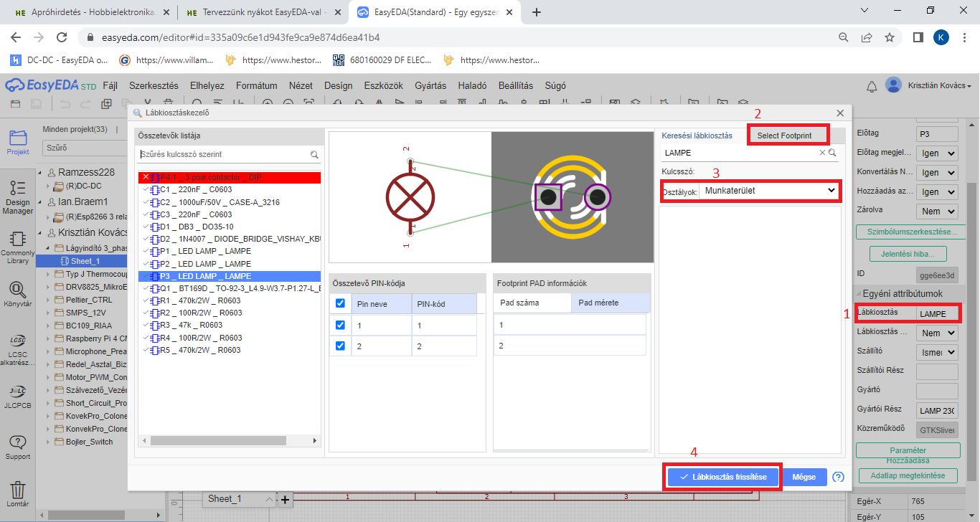980x522 pixels.
Task: Open the user avatar menu
Action: [893, 85]
